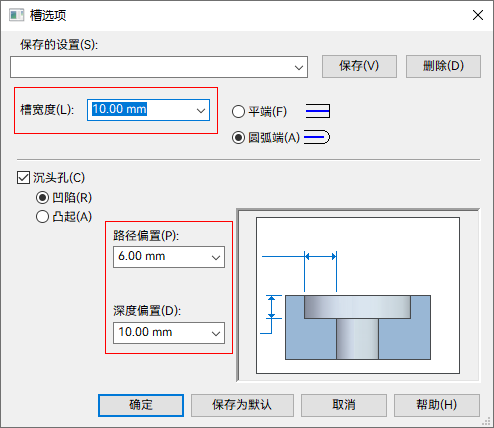Choose the 凹陷(R) recessed option

coord(42,198)
